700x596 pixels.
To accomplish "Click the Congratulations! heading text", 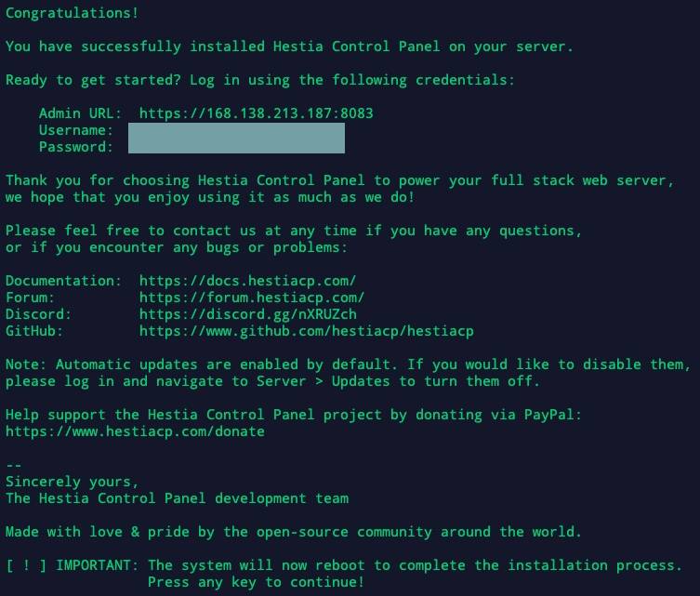I will click(x=72, y=13).
